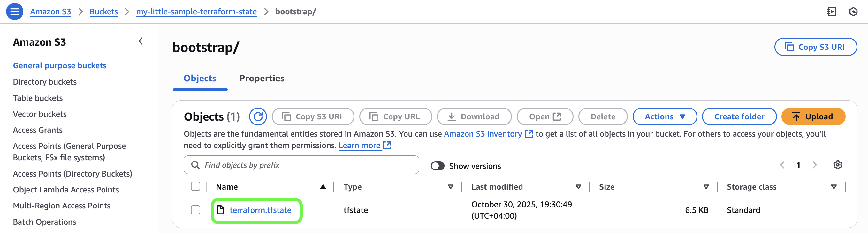Click the 6.5 KB size cell
The image size is (868, 233).
(x=697, y=210)
